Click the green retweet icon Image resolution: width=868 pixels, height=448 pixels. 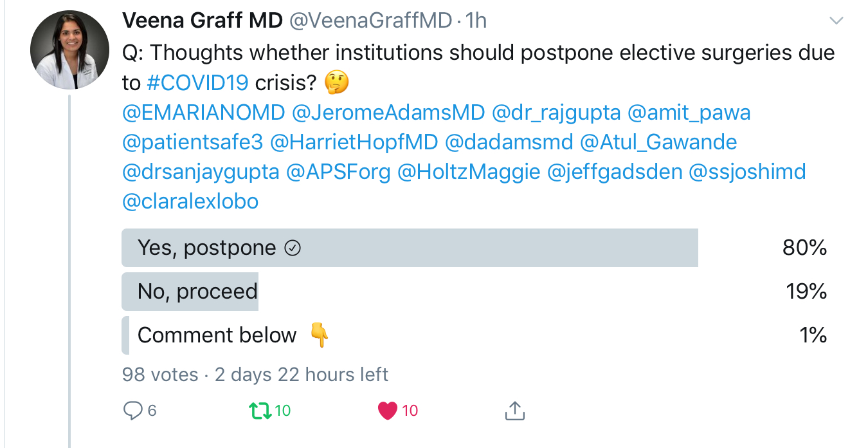[x=259, y=410]
